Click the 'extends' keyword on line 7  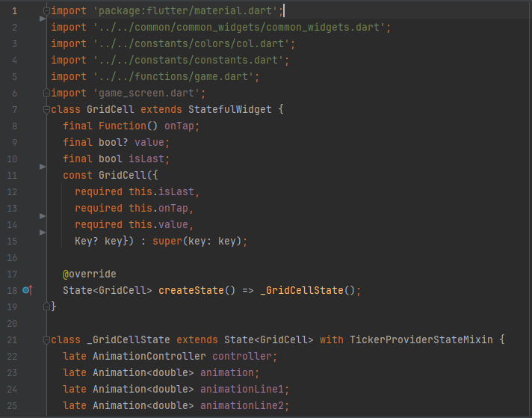coord(161,110)
